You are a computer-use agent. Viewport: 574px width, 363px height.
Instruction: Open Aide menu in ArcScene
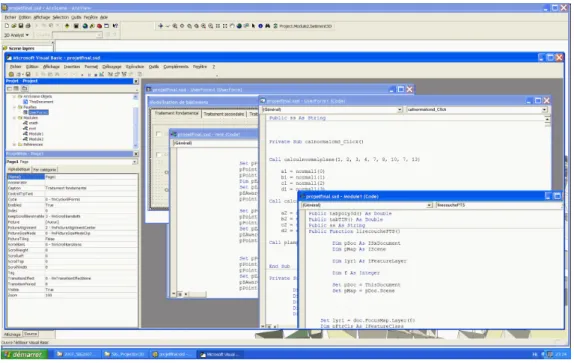pyautogui.click(x=104, y=17)
